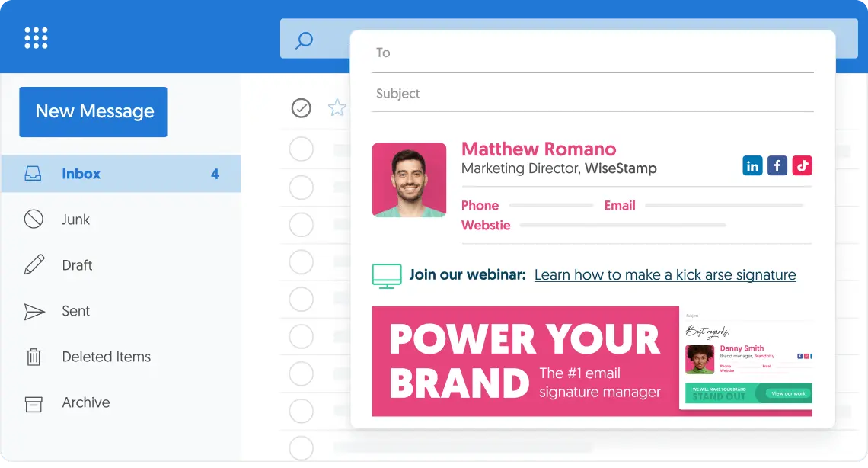Toggle the select-all checkmark circle
The width and height of the screenshot is (868, 468).
click(x=302, y=108)
